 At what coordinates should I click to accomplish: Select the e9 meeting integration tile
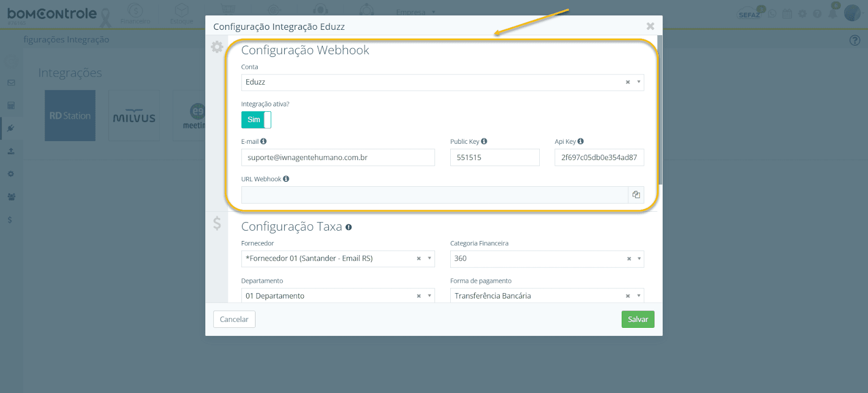pyautogui.click(x=189, y=116)
